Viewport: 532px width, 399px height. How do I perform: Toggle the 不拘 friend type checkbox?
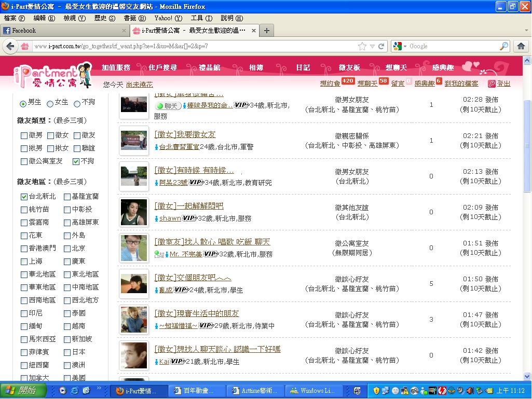[x=76, y=161]
